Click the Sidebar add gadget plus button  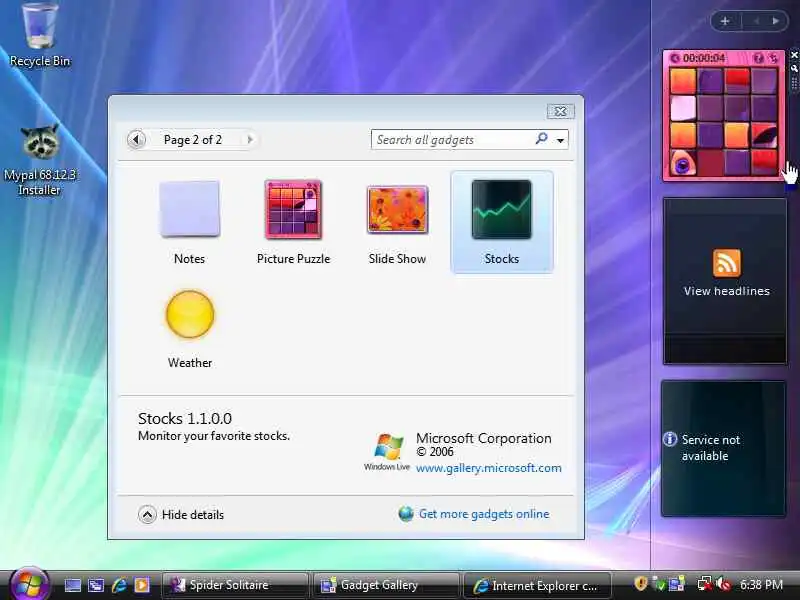coord(724,21)
